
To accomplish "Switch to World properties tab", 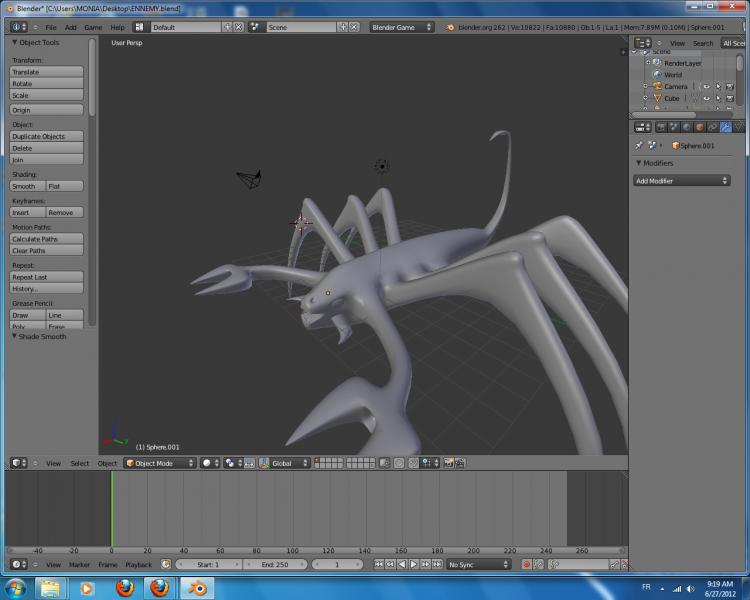I will (x=687, y=127).
